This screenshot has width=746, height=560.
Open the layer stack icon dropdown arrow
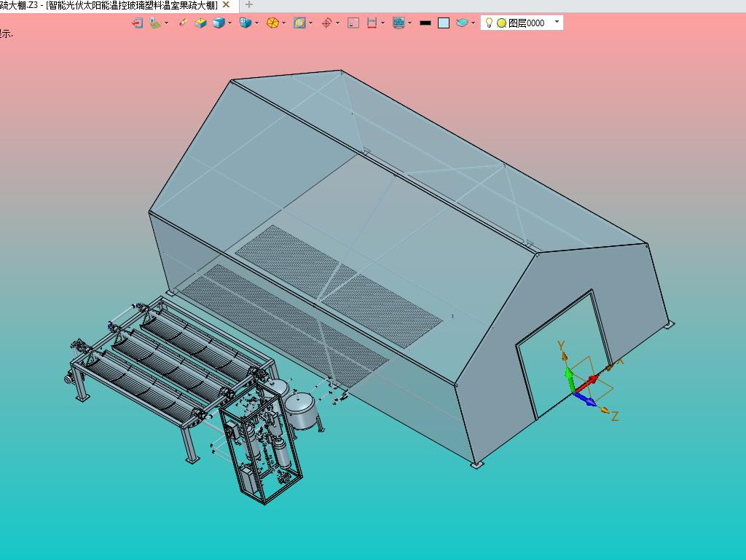[x=473, y=23]
